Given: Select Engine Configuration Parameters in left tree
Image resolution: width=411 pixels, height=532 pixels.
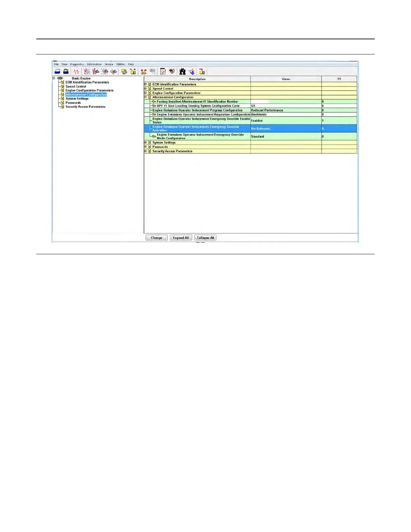Looking at the screenshot, I should point(89,90).
